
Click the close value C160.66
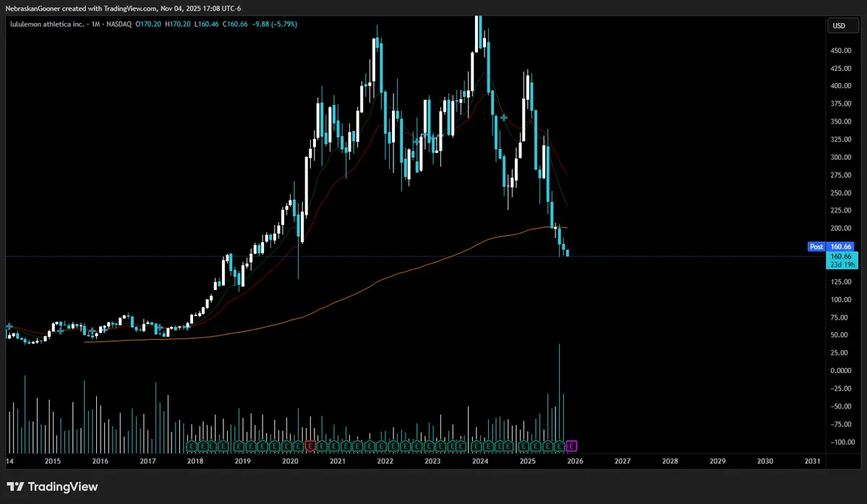tap(235, 25)
